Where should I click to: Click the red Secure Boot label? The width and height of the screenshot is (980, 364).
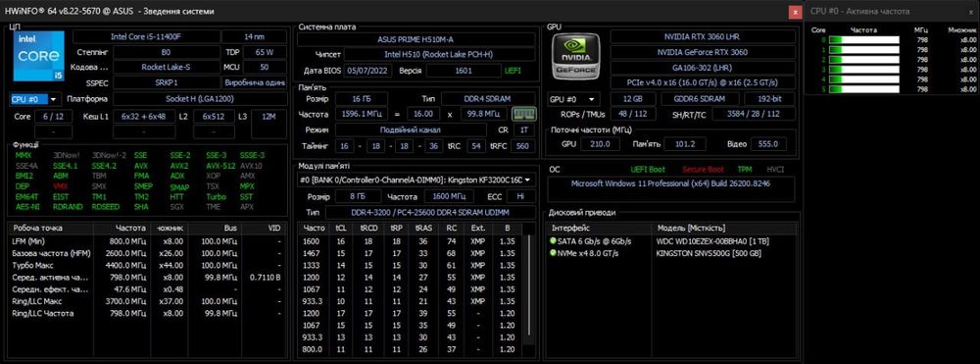coord(703,170)
